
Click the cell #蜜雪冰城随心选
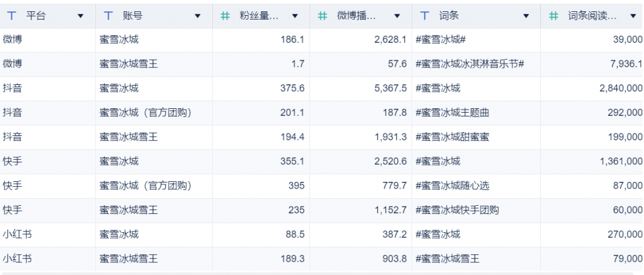coord(452,186)
